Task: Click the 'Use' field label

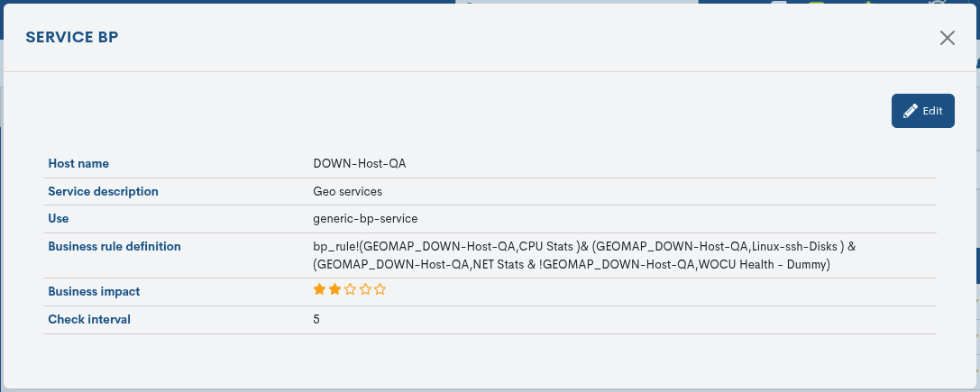Action: click(x=59, y=219)
